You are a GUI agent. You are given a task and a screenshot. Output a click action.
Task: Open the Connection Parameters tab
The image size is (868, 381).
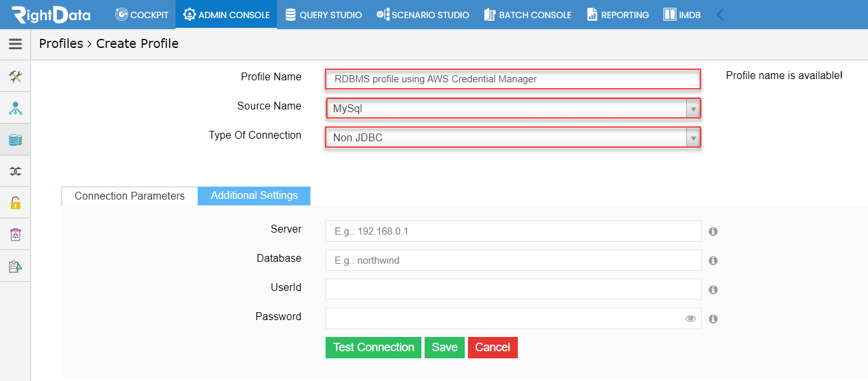click(129, 196)
